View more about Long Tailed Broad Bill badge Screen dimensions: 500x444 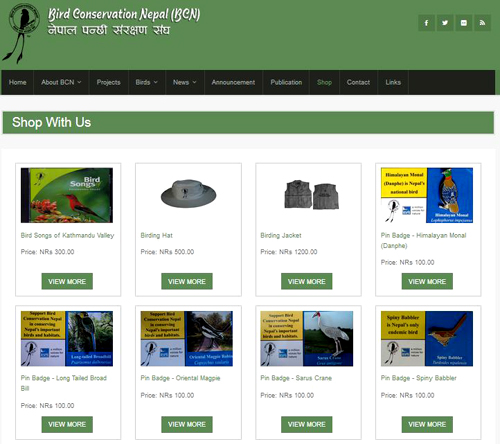click(x=67, y=425)
